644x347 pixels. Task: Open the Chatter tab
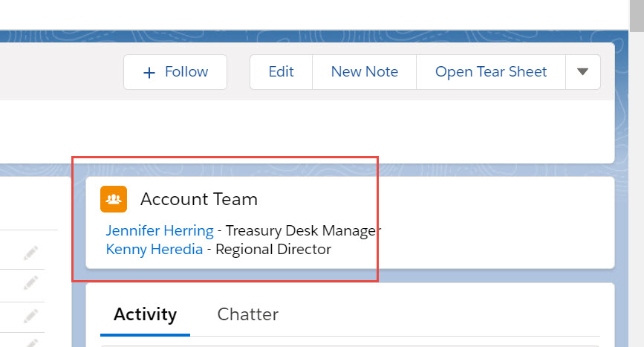tap(247, 314)
